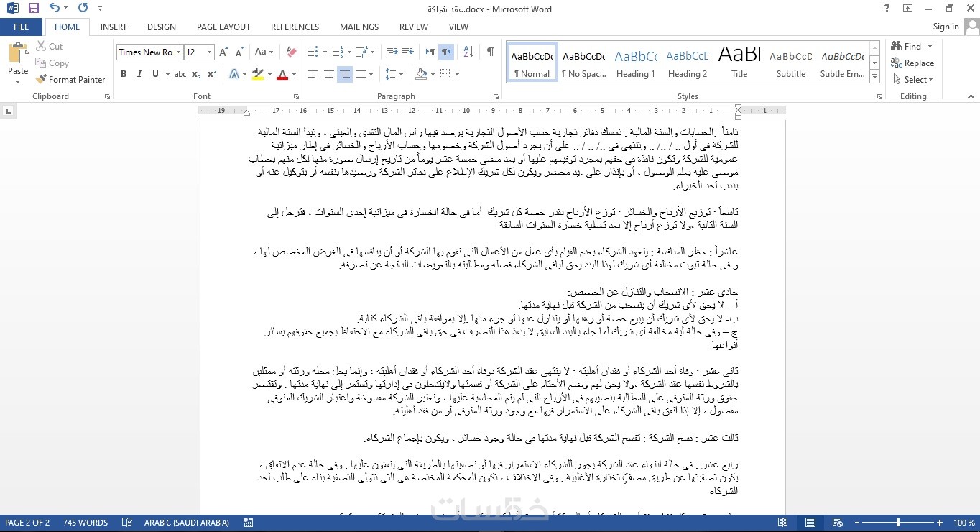Center the paragraph text
This screenshot has width=980, height=532.
329,74
